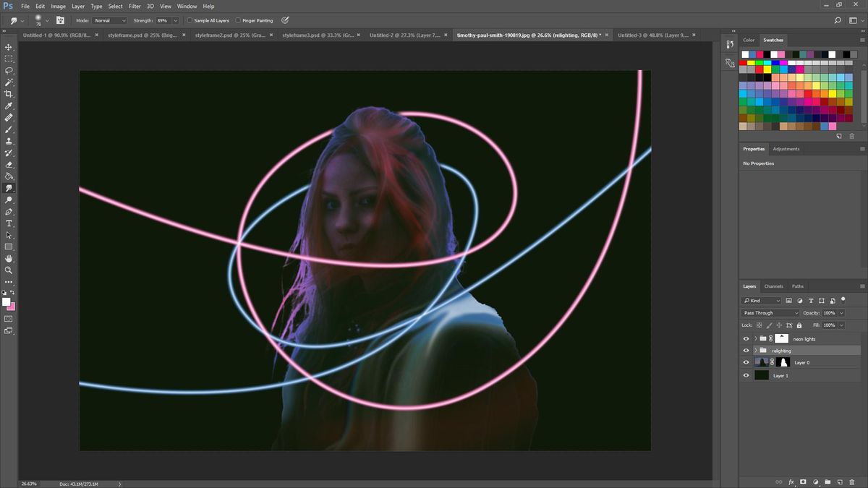Open the Filter by text icon in Layers
868x488 pixels.
tap(811, 300)
